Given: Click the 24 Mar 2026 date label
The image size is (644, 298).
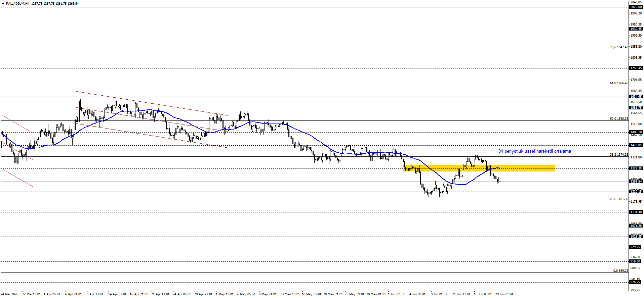Looking at the screenshot, I should 9,294.
